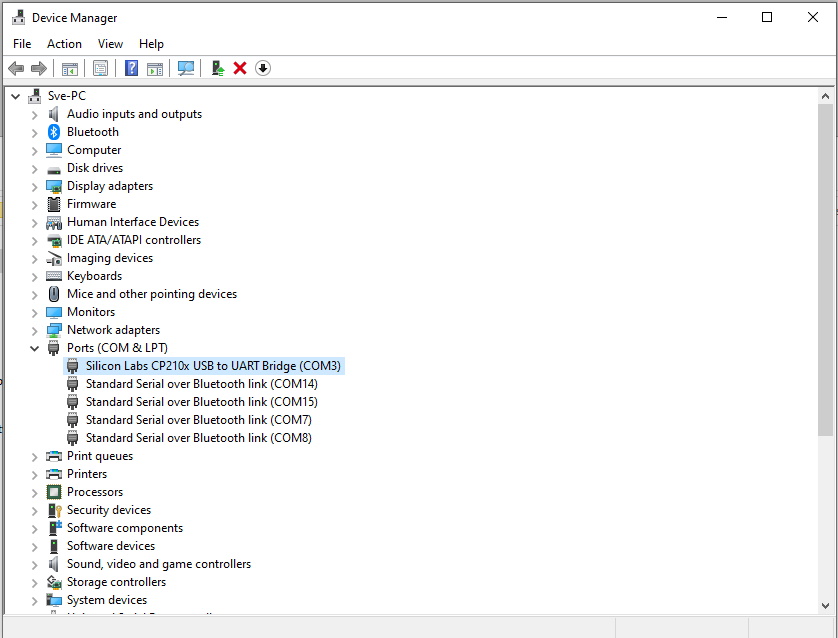Collapse the Ports (COM & LPT) node
Image resolution: width=838 pixels, height=638 pixels.
[35, 348]
